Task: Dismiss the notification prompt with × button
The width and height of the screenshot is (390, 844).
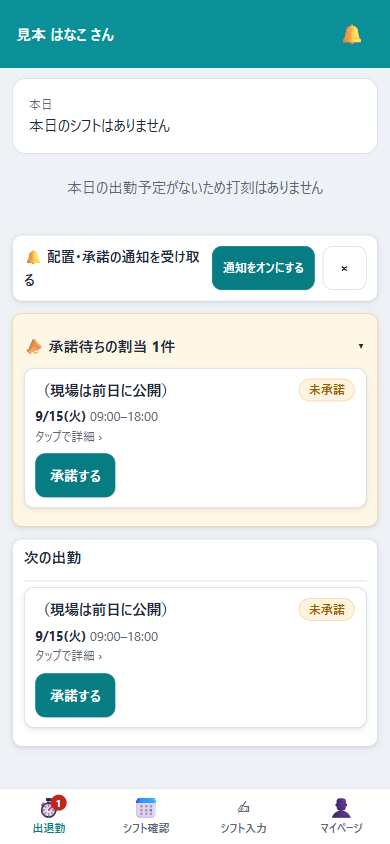Action: coord(344,268)
